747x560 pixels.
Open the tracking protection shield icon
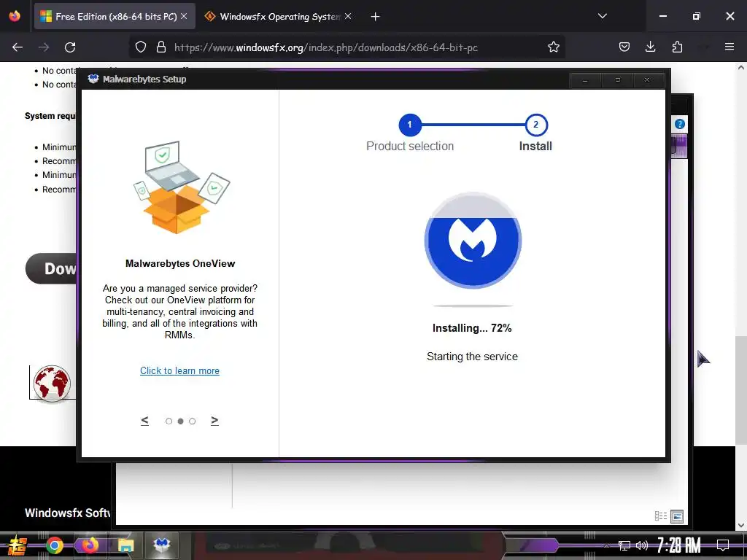(141, 47)
